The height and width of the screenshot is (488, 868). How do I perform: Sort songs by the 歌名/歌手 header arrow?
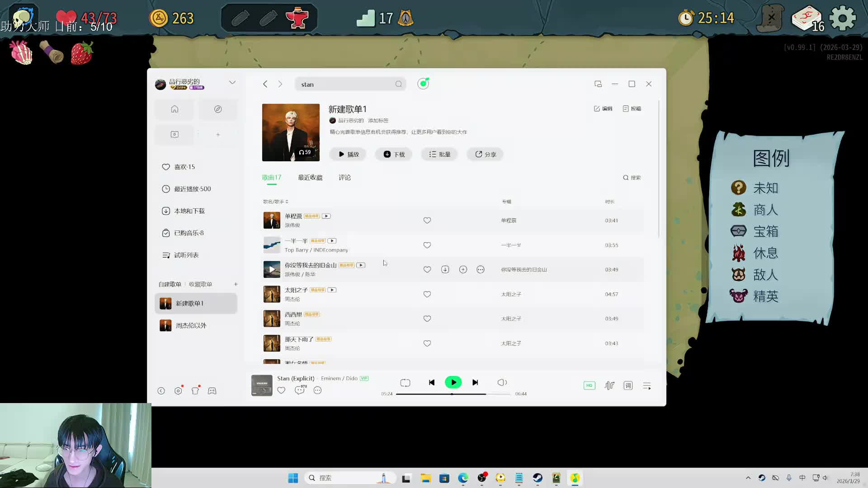287,202
